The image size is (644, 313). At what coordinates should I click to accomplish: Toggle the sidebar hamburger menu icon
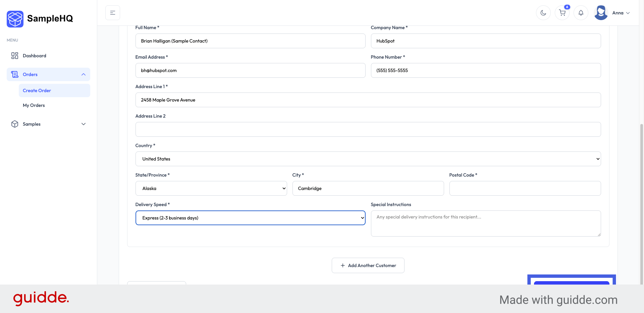[x=113, y=13]
